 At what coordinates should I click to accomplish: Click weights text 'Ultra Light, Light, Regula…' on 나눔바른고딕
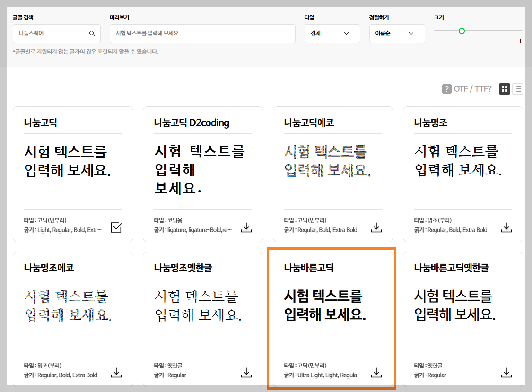(x=330, y=375)
